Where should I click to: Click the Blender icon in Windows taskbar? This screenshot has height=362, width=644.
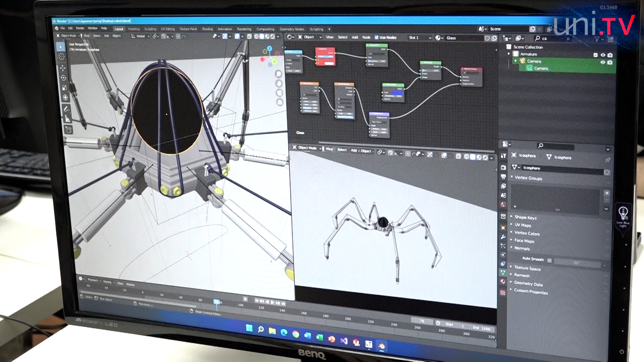tap(381, 346)
